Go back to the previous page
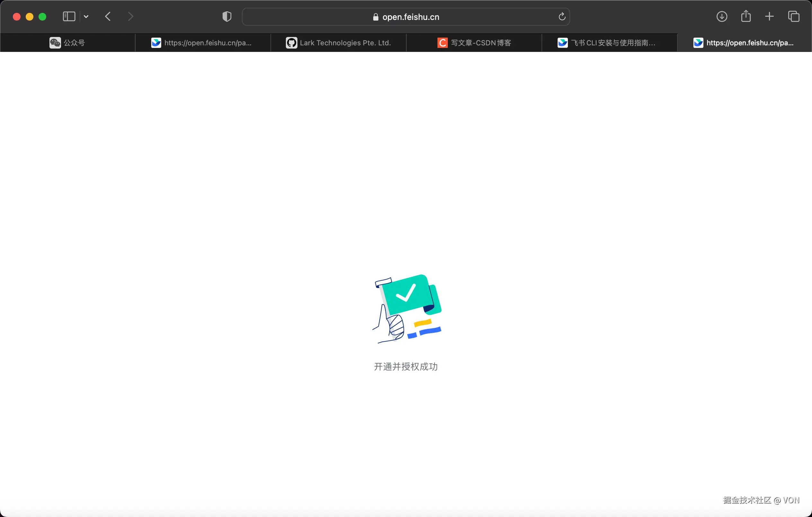812x517 pixels. pyautogui.click(x=108, y=16)
